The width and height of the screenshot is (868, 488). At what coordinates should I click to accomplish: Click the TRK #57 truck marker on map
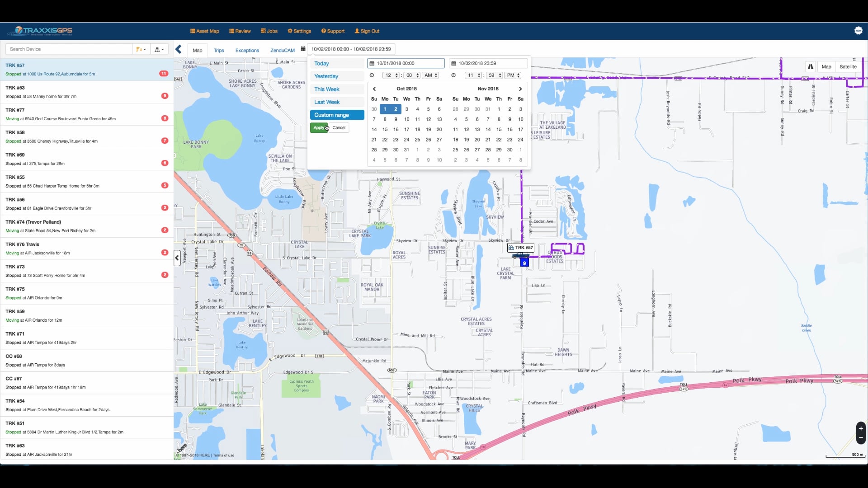tap(520, 256)
